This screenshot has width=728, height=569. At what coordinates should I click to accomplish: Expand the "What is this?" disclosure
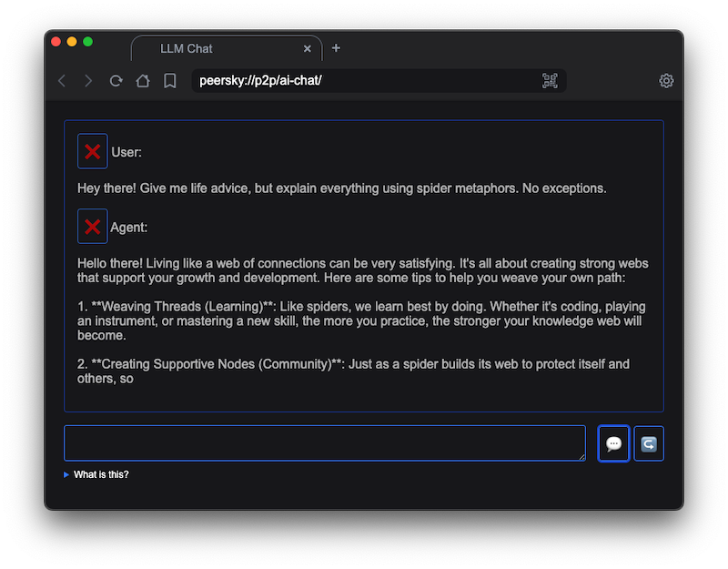click(96, 474)
